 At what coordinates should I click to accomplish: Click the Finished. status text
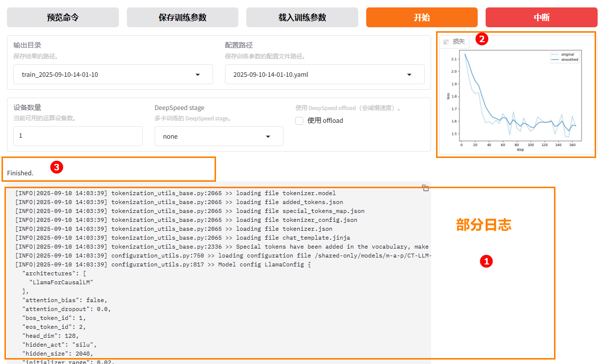pos(20,173)
